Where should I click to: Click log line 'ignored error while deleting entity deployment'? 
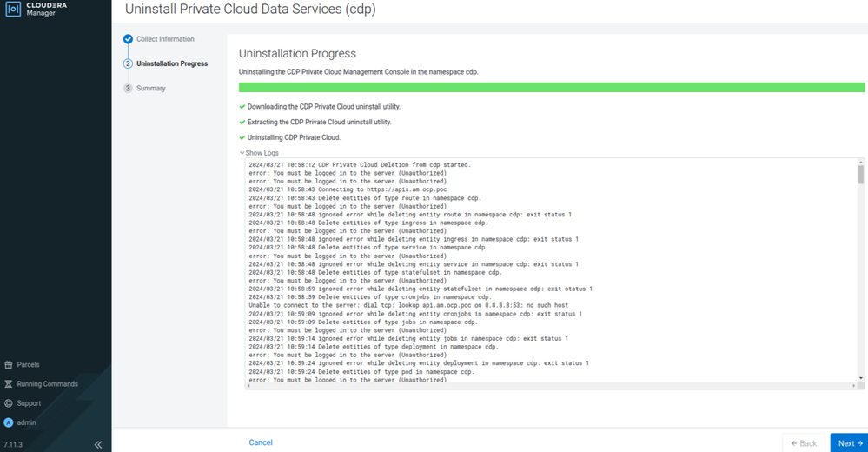[419, 363]
